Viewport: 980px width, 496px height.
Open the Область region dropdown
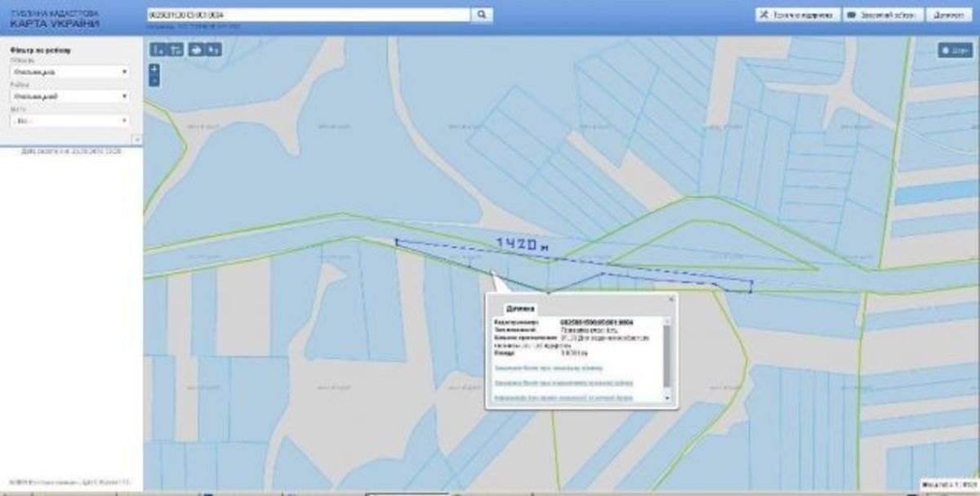(x=69, y=72)
